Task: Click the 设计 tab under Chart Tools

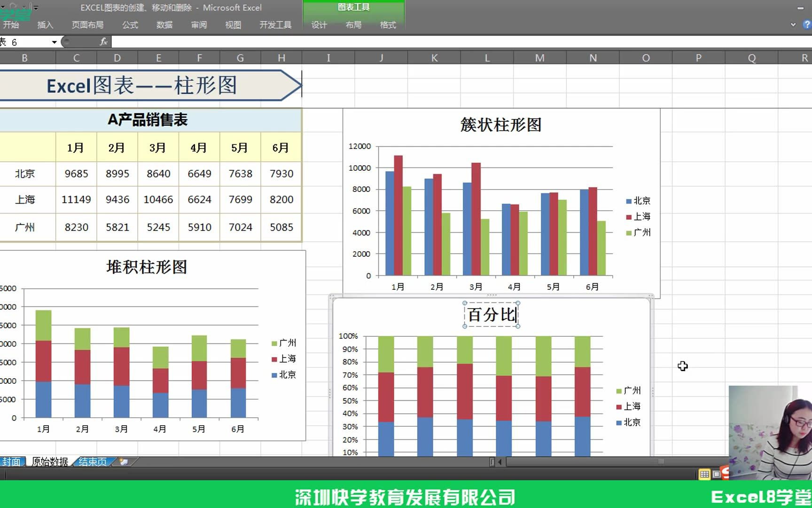Action: [x=319, y=25]
